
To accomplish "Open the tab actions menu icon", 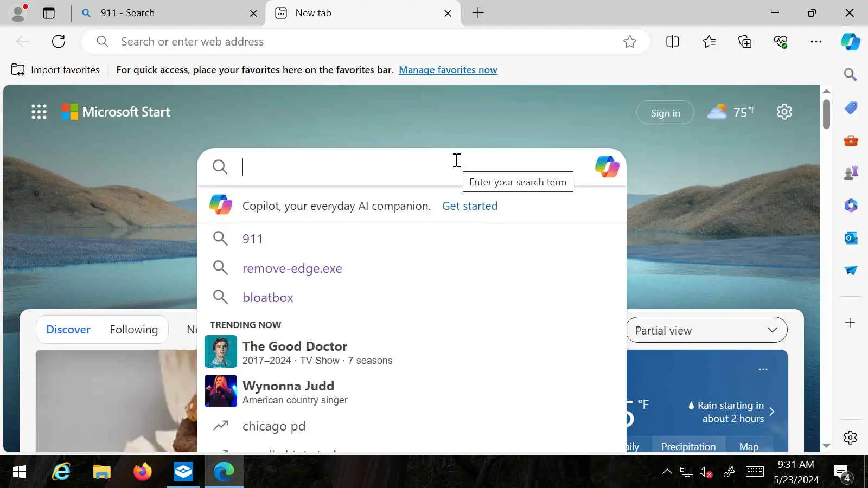I will pos(49,13).
